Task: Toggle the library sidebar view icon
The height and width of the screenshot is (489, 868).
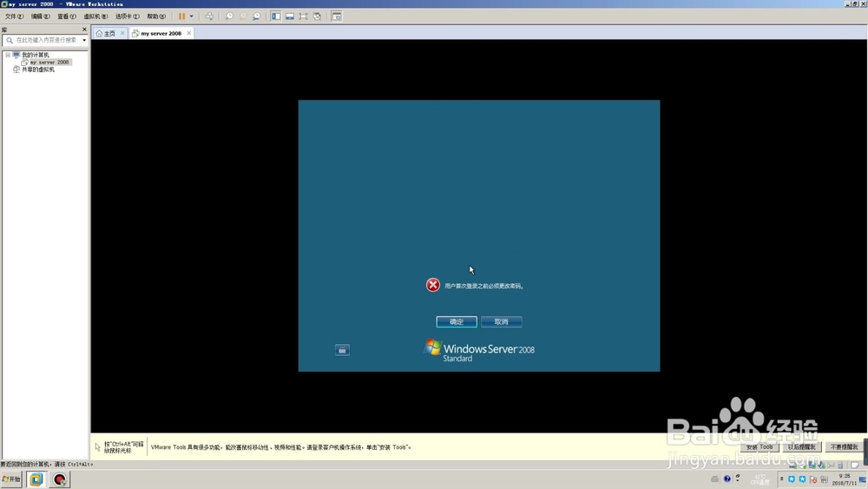Action: coord(276,17)
